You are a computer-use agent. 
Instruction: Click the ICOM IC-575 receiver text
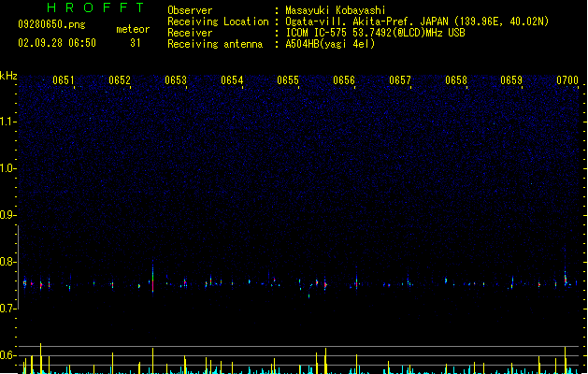[376, 33]
